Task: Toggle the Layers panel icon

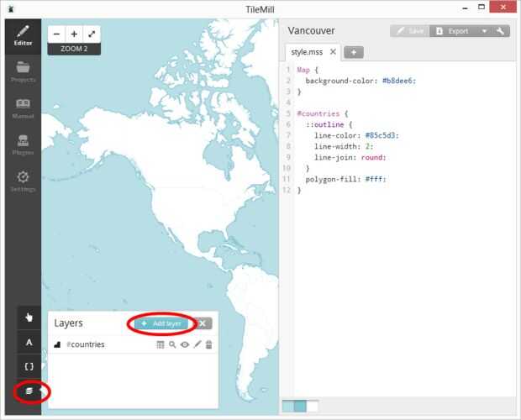Action: 29,391
